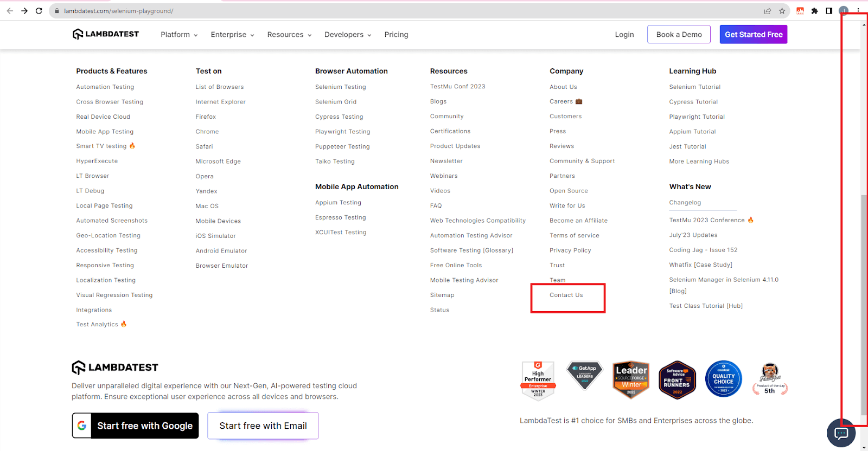Screen dimensions: 868x451
Task: Click the Login link
Action: click(624, 35)
